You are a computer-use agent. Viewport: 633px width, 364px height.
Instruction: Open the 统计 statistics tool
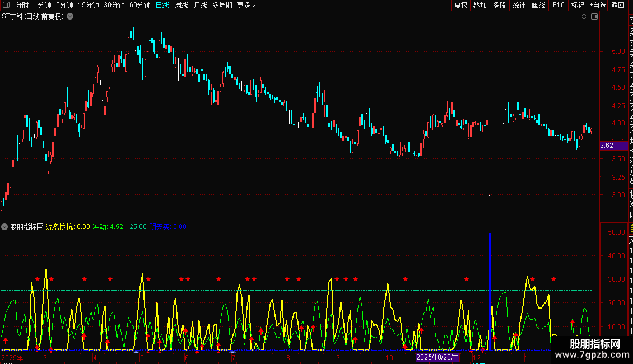coord(519,5)
